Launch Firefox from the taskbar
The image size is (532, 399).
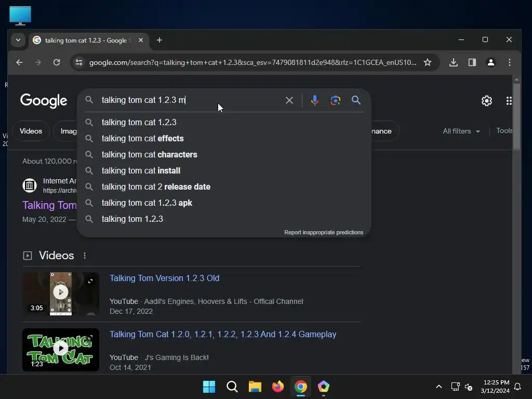pyautogui.click(x=278, y=387)
